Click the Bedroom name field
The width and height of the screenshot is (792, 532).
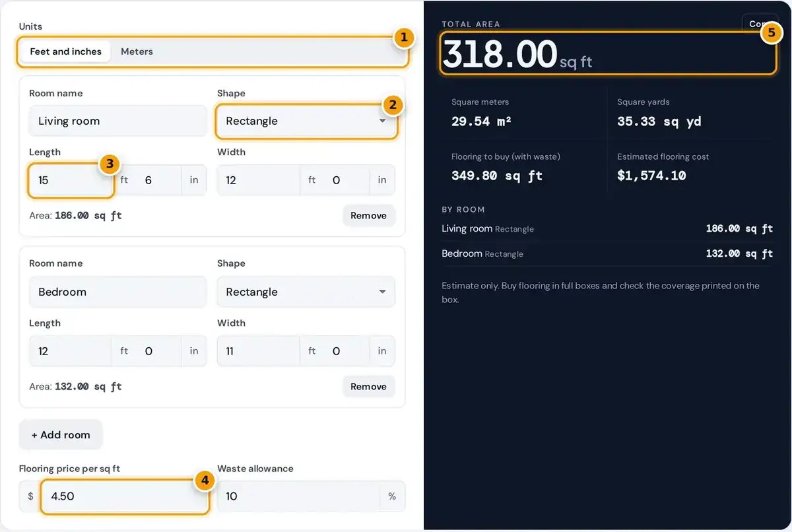click(x=118, y=292)
